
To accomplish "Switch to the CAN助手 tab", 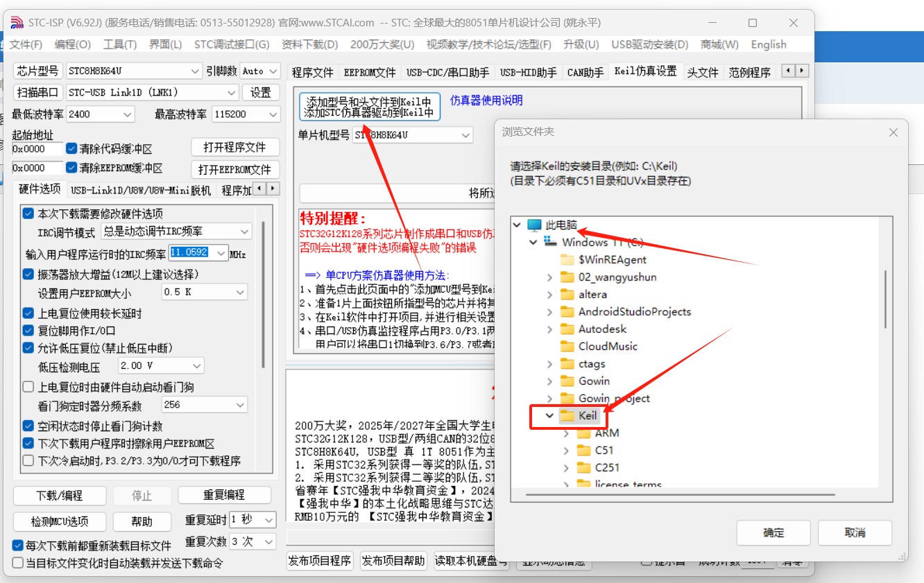I will click(585, 72).
